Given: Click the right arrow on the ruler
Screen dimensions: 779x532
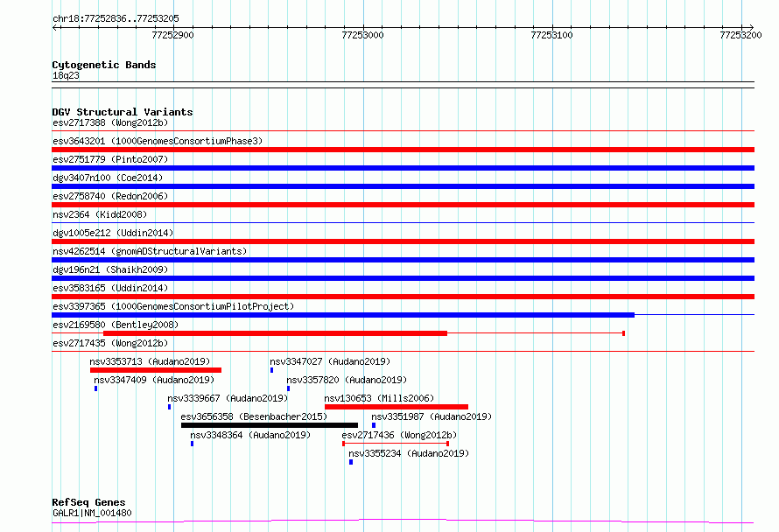Looking at the screenshot, I should point(751,27).
